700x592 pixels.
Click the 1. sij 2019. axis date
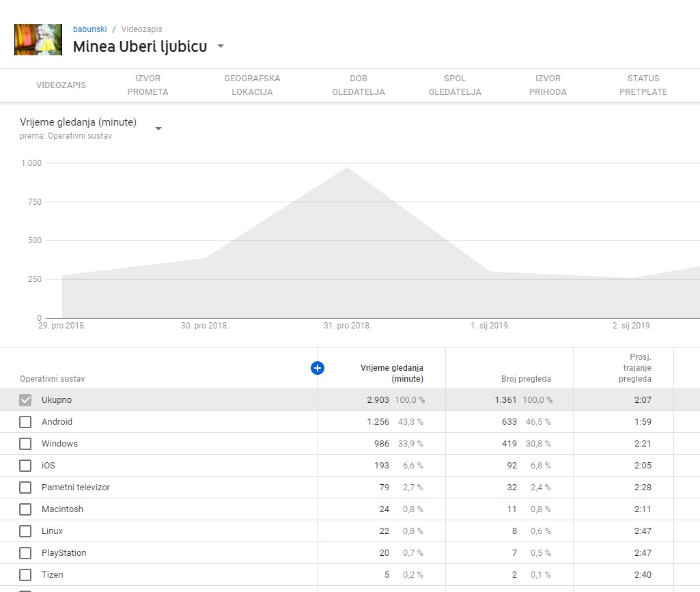click(x=490, y=326)
